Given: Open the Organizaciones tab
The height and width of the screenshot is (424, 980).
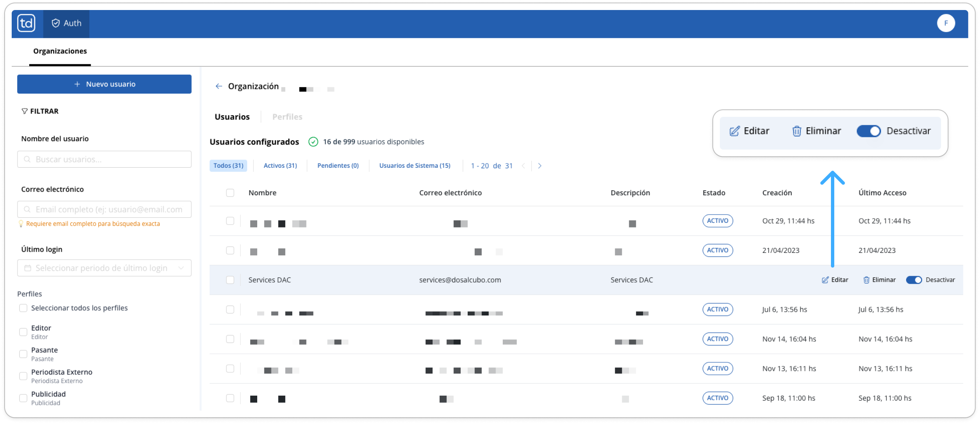Looking at the screenshot, I should pos(60,51).
